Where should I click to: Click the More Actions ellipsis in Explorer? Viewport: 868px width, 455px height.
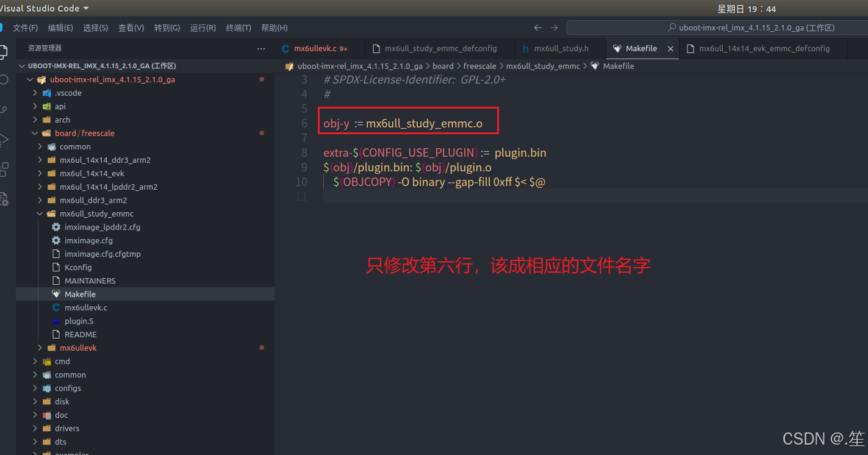click(x=261, y=48)
